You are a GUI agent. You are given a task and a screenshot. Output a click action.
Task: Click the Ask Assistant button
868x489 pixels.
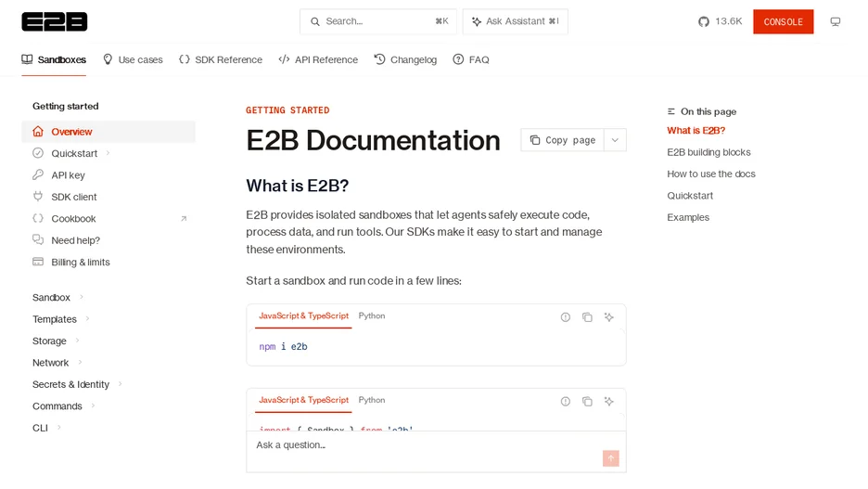(x=516, y=21)
